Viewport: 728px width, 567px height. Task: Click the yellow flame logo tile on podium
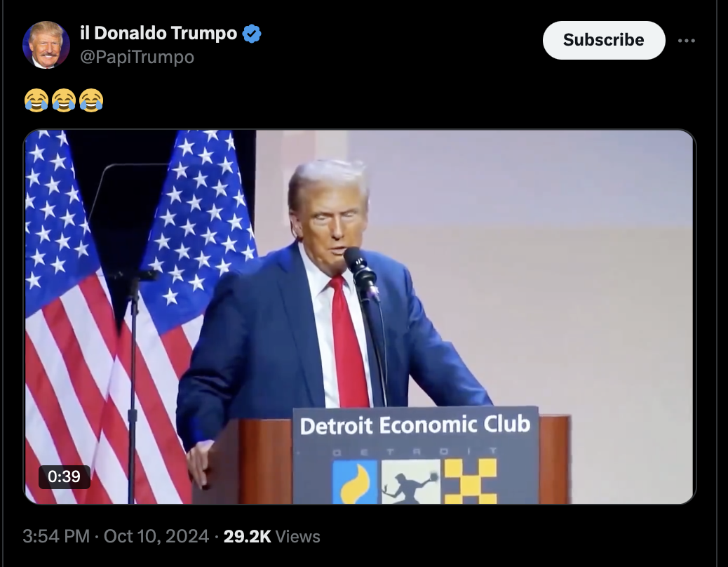[x=355, y=481]
